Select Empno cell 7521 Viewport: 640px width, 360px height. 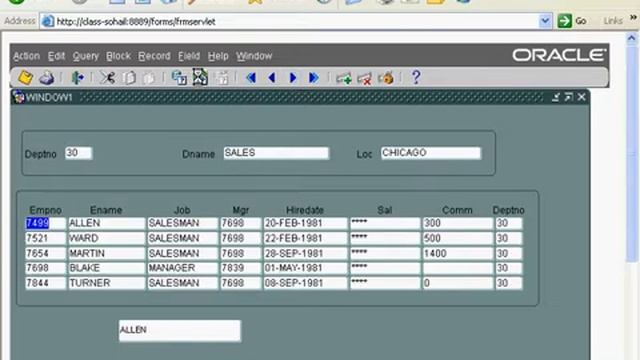[x=45, y=238]
